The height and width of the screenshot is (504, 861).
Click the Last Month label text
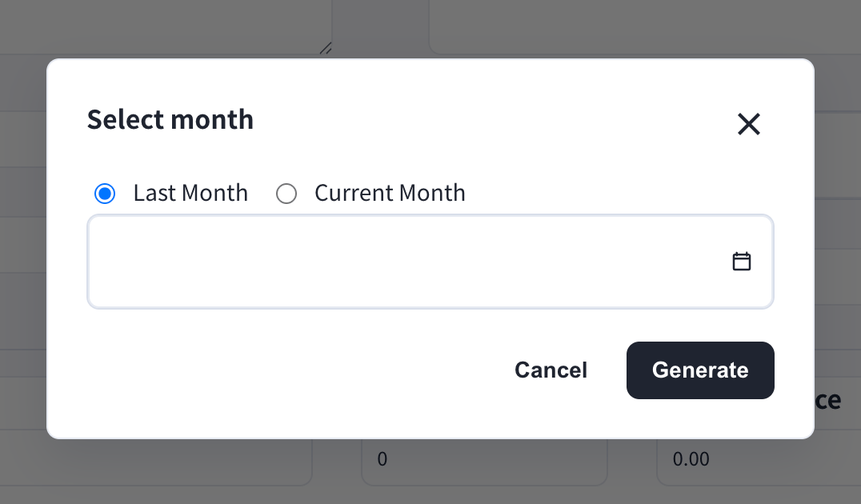coord(190,194)
